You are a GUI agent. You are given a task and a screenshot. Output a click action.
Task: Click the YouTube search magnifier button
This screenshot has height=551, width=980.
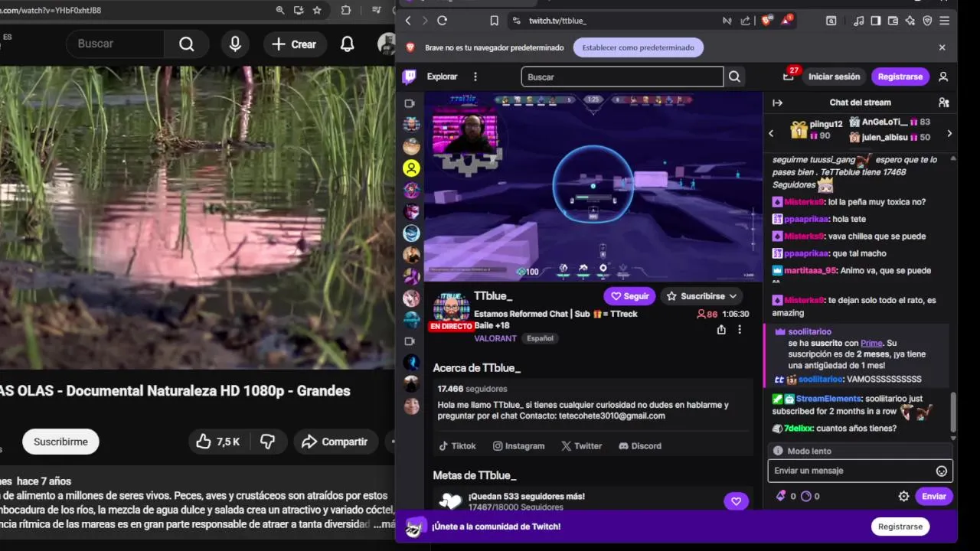(187, 44)
